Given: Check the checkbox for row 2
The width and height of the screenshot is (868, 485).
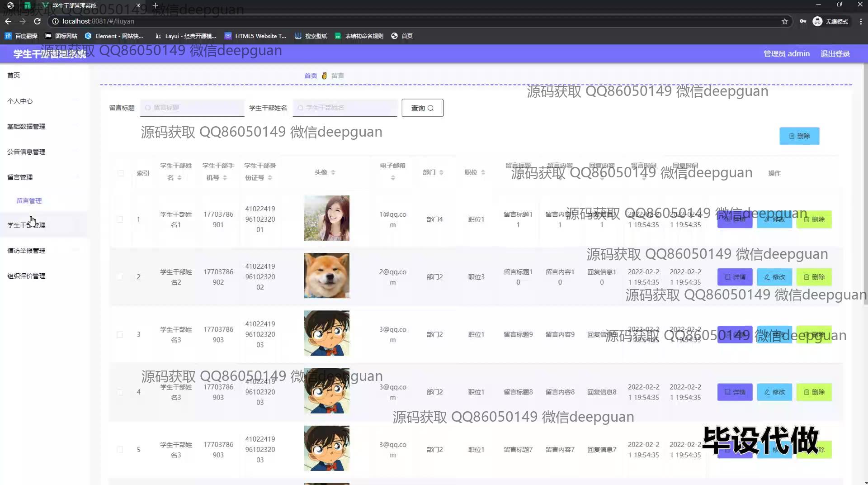Looking at the screenshot, I should click(120, 277).
